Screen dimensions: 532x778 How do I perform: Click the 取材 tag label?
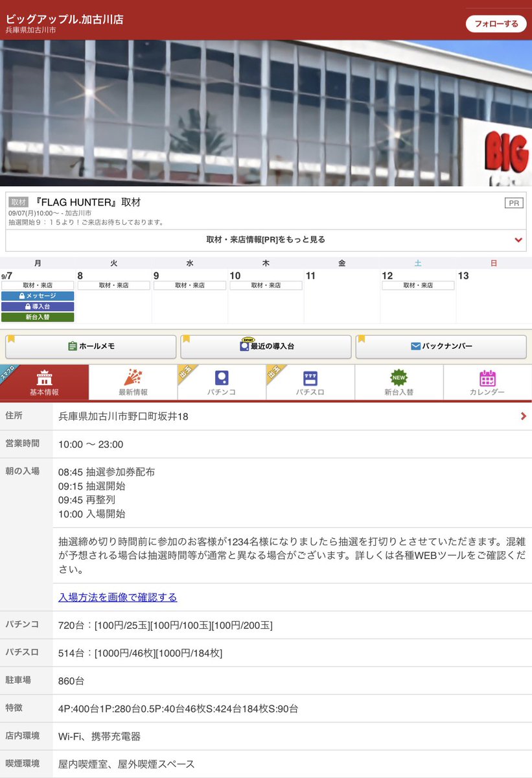click(18, 202)
